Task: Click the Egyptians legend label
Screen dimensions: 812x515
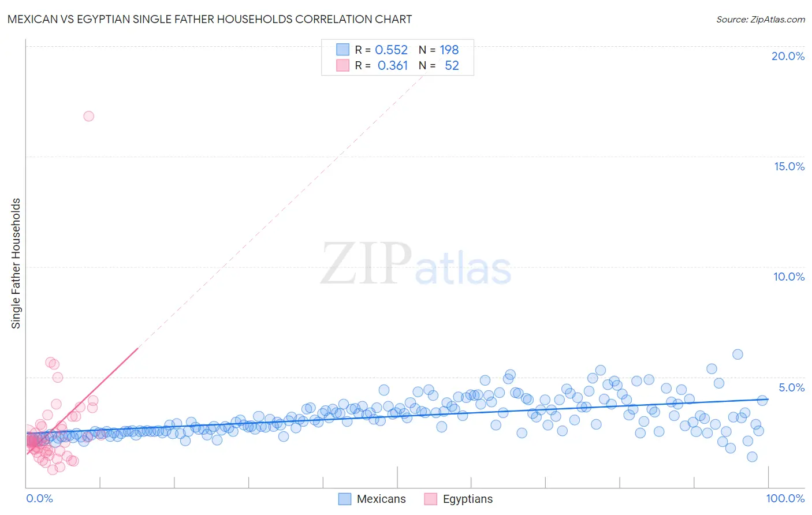Action: click(x=468, y=499)
